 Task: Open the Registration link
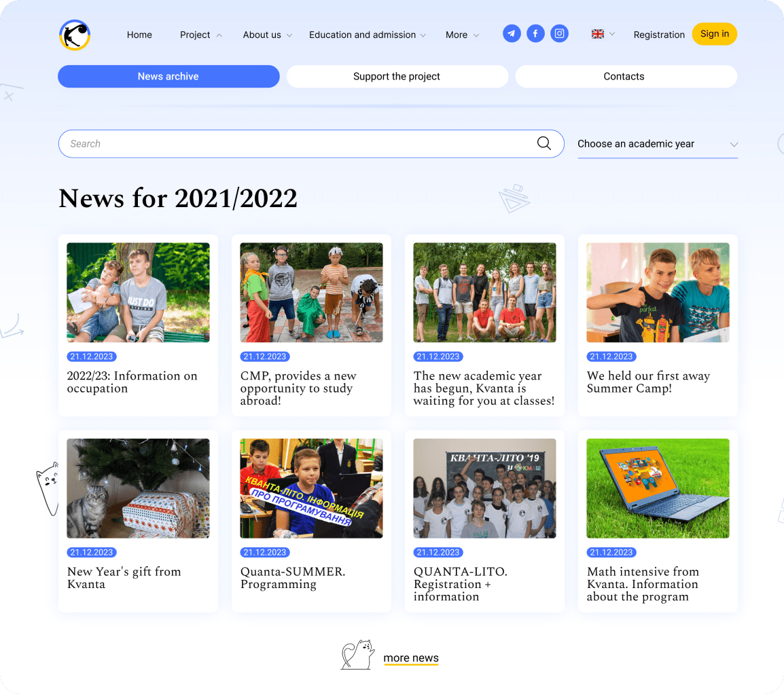tap(659, 35)
